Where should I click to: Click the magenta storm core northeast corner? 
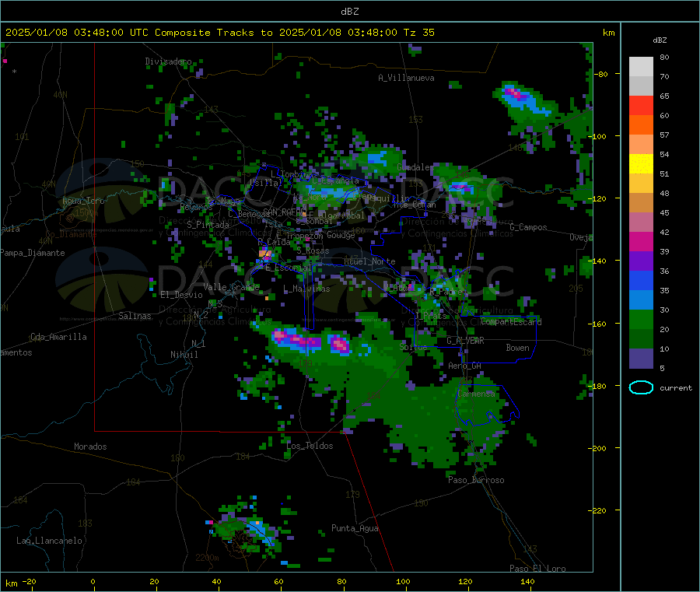[515, 94]
